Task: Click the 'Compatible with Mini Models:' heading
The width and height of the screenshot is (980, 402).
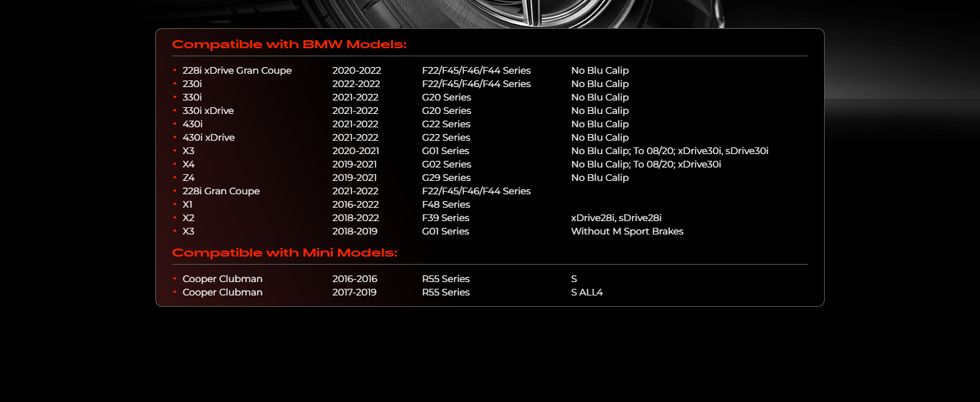Action: (x=284, y=253)
